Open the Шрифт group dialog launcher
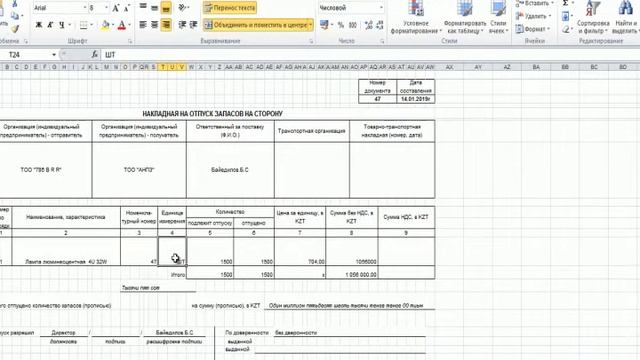 [130, 41]
